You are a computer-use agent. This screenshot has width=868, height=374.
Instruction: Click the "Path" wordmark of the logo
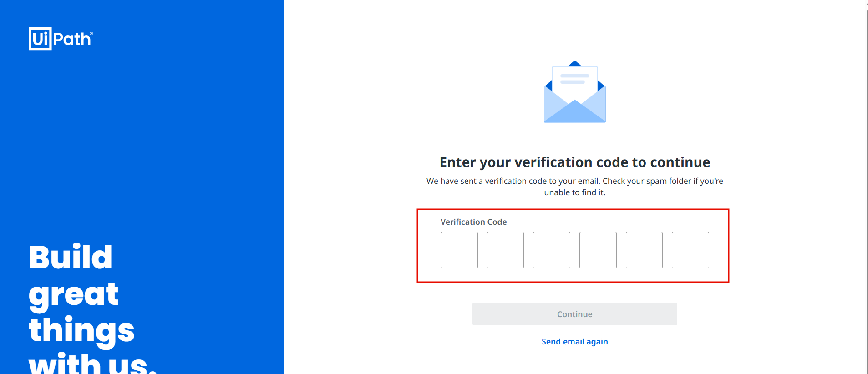click(72, 39)
